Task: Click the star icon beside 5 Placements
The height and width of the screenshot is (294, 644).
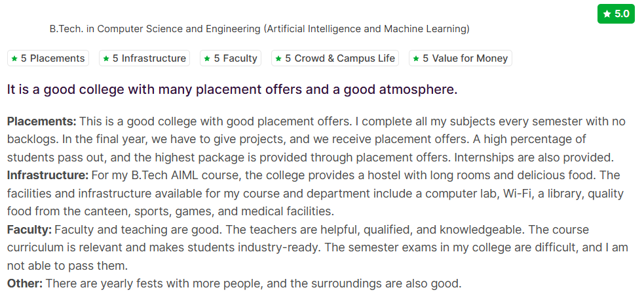Action: [x=14, y=58]
